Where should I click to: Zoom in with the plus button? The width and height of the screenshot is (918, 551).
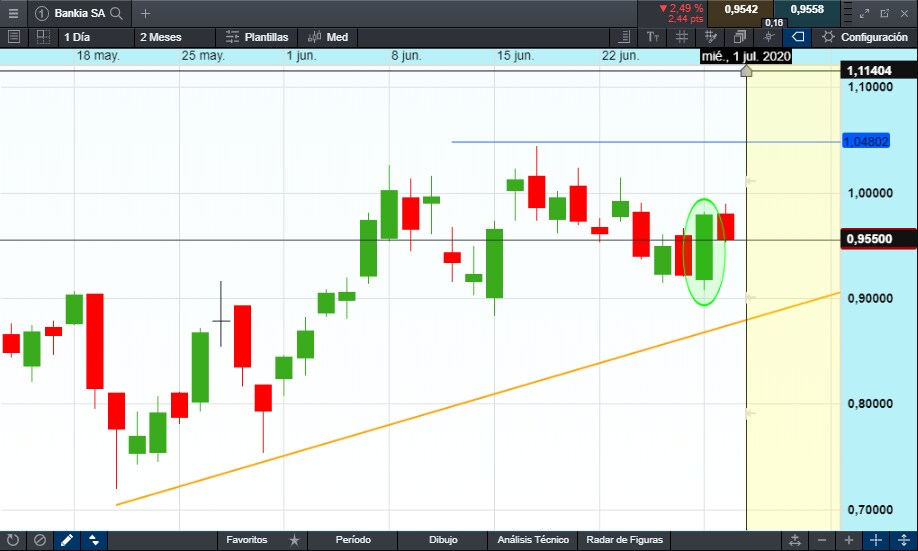[x=849, y=540]
